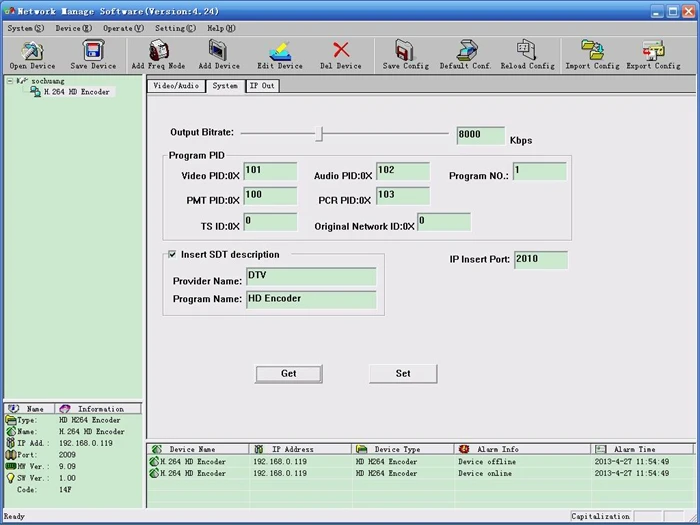Click the Save Config toolbar icon
The image size is (700, 525).
(x=405, y=50)
